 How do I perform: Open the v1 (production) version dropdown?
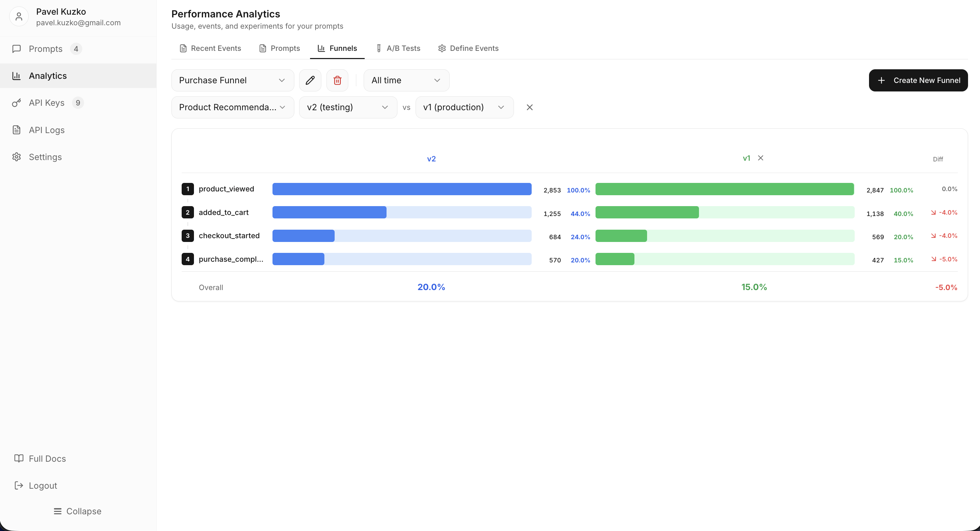(x=464, y=107)
